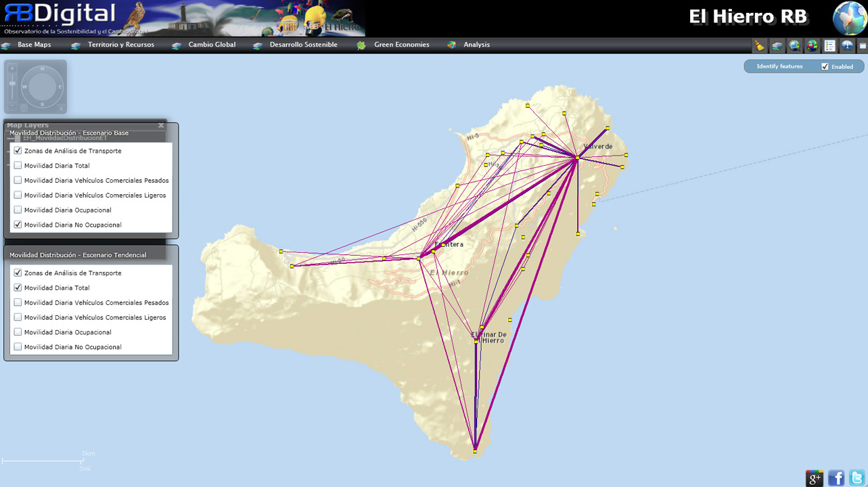Click the blue info speech bubble icon

[x=847, y=46]
